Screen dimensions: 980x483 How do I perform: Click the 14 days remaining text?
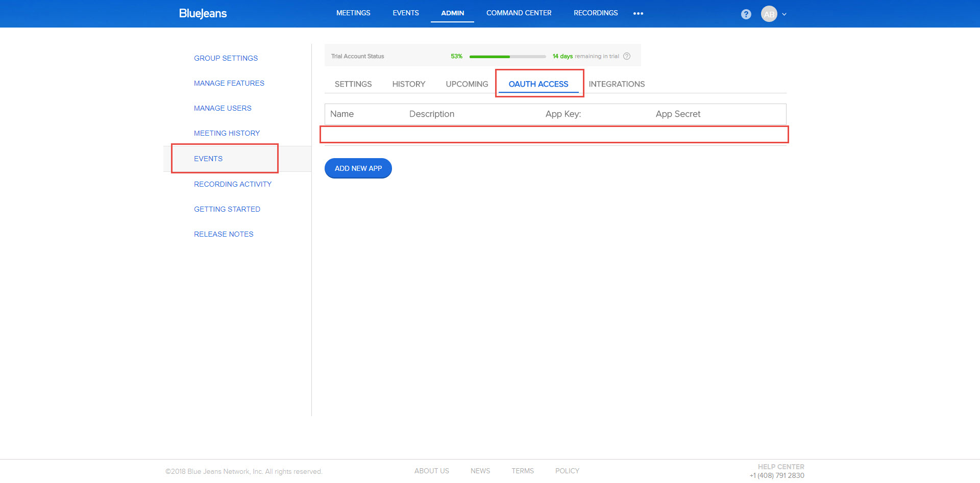(x=585, y=56)
